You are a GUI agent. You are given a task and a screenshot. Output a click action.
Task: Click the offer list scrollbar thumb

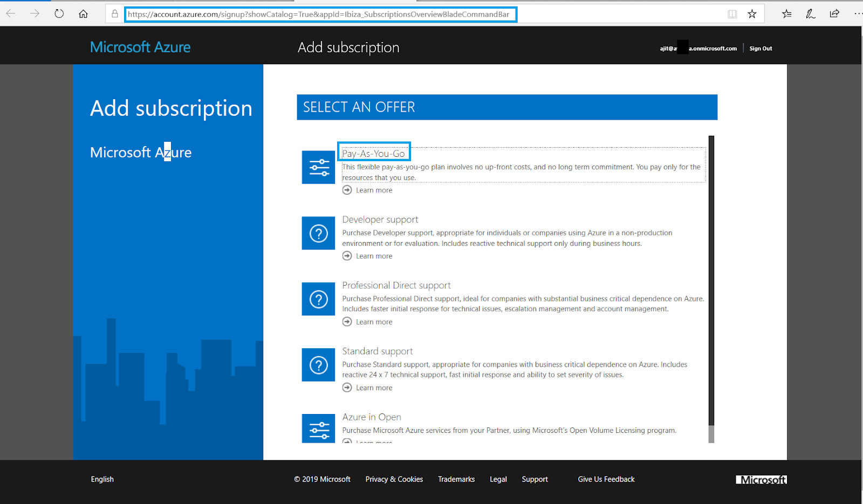[x=711, y=280]
